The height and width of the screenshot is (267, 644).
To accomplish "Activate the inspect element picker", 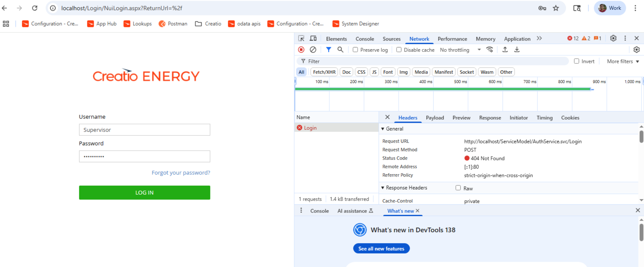I will point(301,38).
